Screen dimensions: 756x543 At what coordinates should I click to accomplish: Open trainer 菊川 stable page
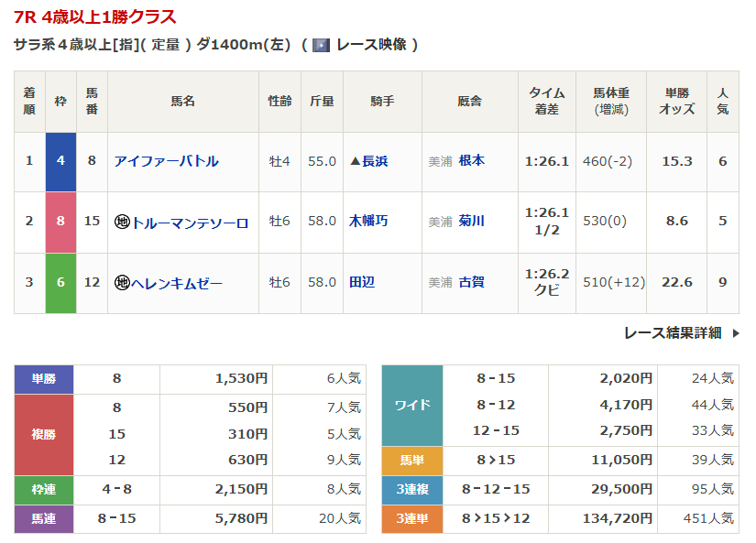(472, 221)
